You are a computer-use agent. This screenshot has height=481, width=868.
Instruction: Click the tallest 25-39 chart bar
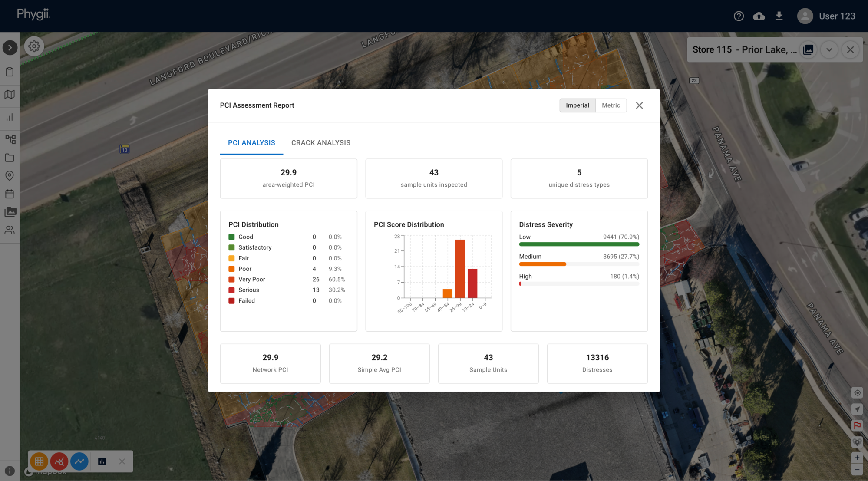pos(460,269)
